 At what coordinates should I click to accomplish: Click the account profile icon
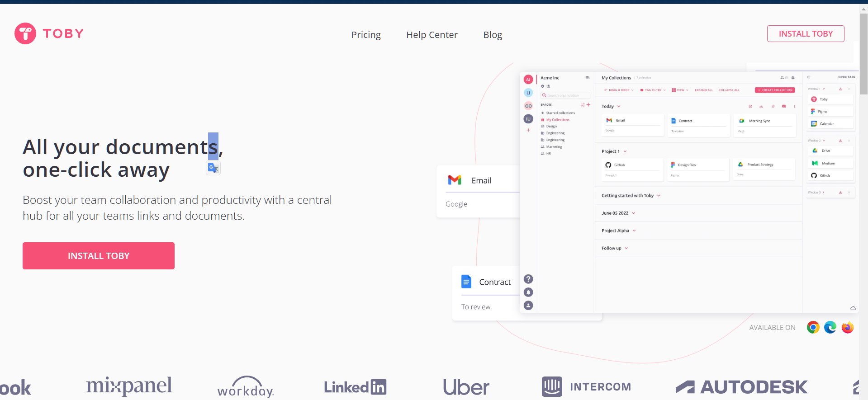pos(528,305)
